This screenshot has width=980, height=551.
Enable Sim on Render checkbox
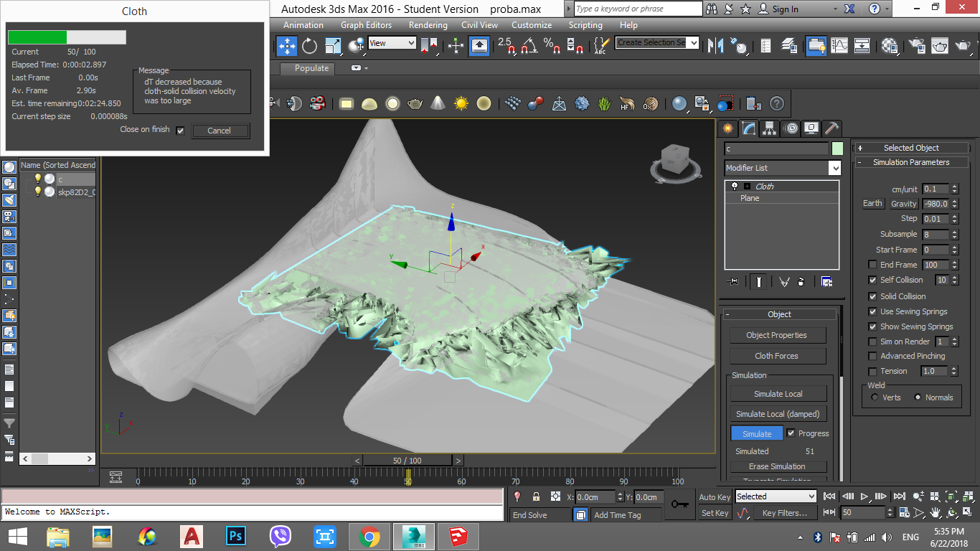click(x=872, y=342)
